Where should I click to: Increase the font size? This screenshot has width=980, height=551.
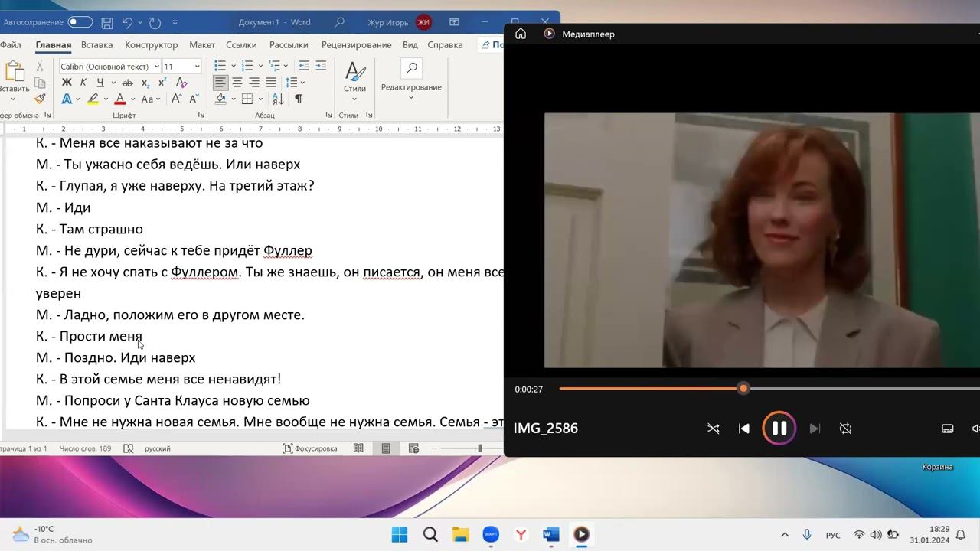click(176, 99)
